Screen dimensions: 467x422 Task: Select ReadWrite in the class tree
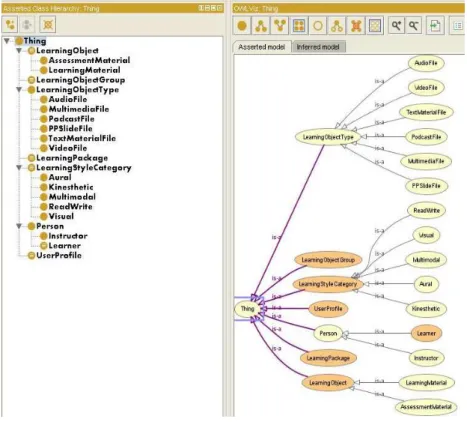coord(70,207)
